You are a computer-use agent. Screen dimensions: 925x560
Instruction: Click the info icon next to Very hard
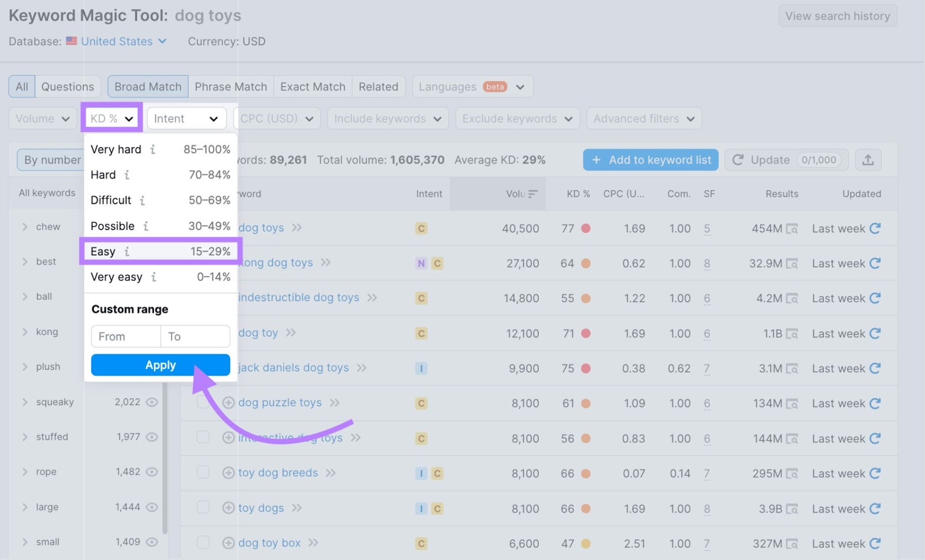point(153,149)
